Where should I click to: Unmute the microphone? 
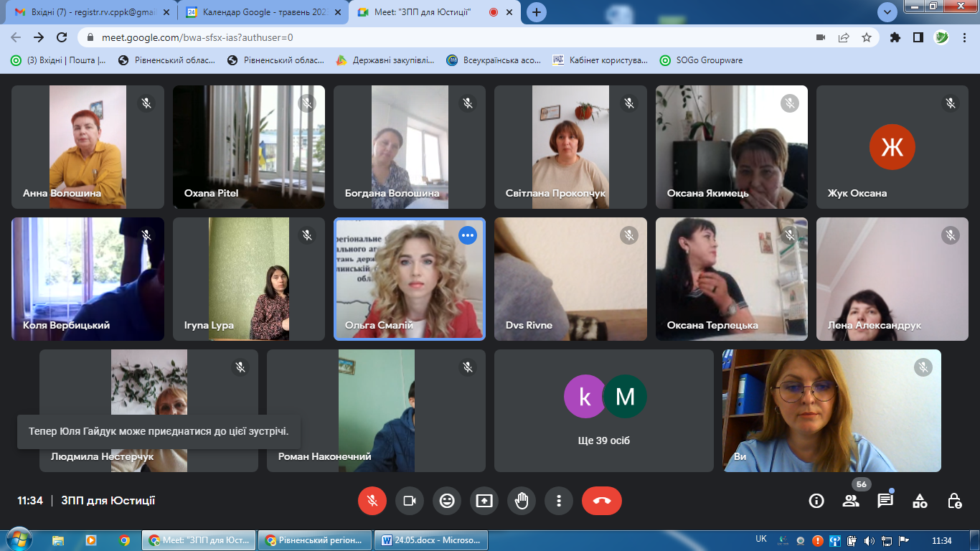[372, 501]
